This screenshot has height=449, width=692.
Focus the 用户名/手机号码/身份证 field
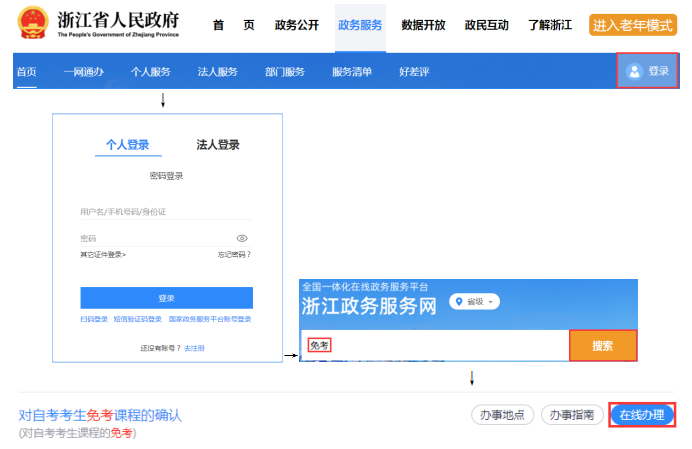click(166, 212)
